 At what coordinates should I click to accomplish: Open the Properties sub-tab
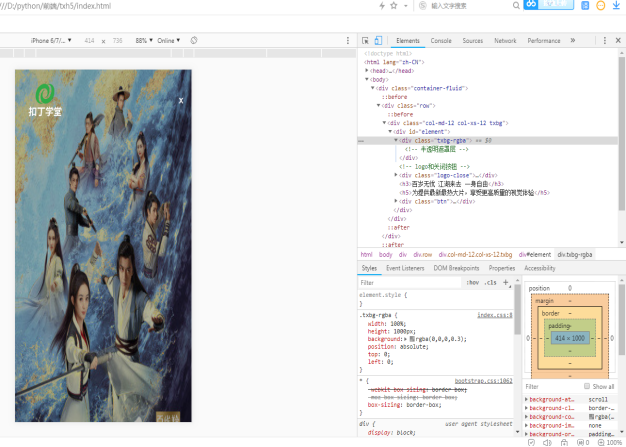(501, 268)
